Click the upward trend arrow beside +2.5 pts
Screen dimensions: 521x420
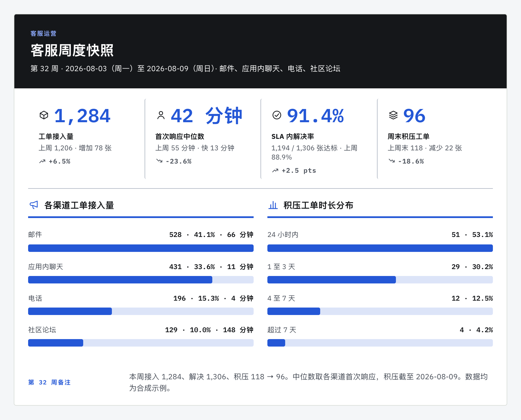tap(275, 170)
